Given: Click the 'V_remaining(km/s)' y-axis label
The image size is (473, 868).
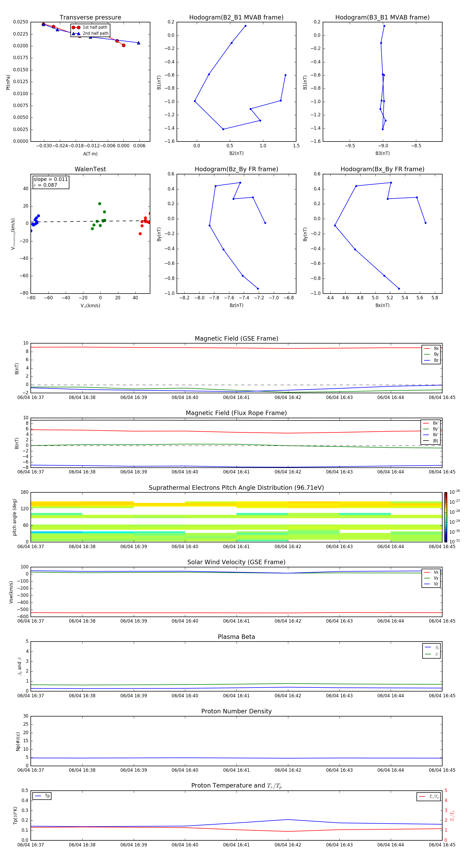Looking at the screenshot, I should 13,234.
